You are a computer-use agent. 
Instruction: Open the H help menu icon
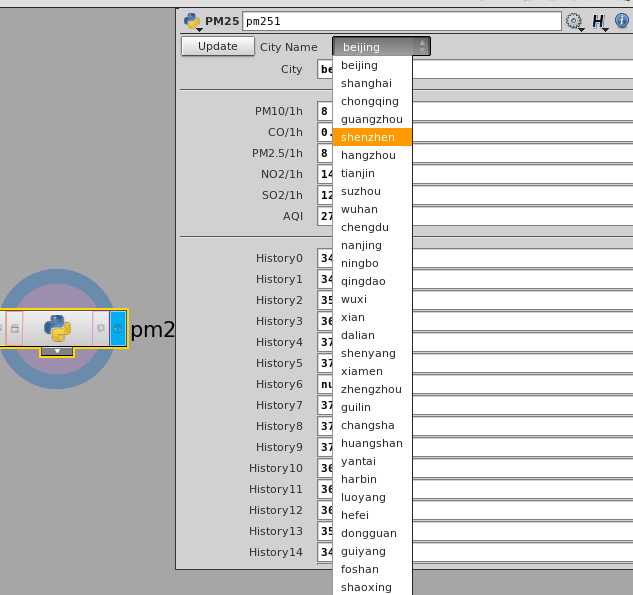click(x=599, y=21)
